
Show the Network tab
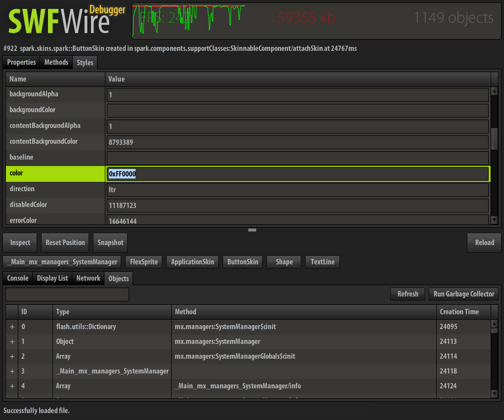click(x=88, y=278)
